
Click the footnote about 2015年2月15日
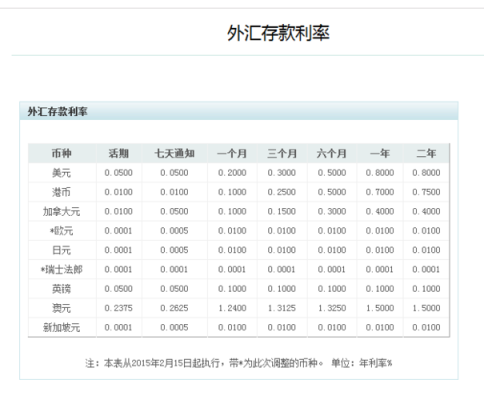(239, 363)
